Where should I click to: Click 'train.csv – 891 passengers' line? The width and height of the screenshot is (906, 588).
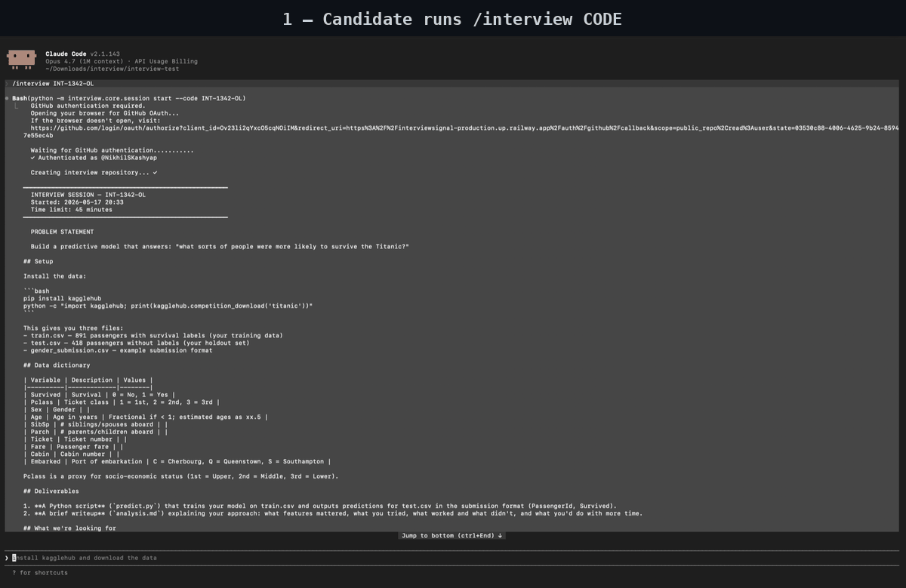[153, 336]
